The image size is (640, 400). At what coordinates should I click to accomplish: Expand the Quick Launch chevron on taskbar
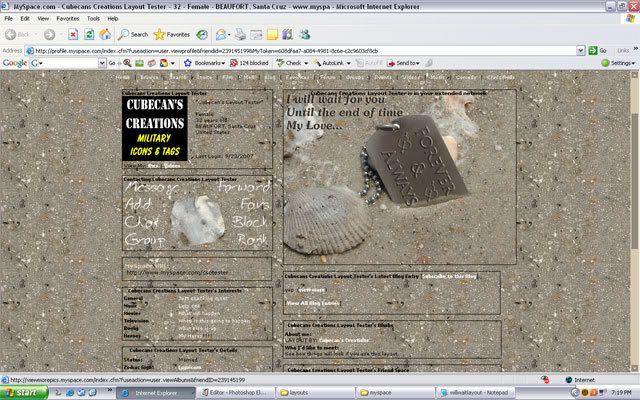click(x=110, y=392)
